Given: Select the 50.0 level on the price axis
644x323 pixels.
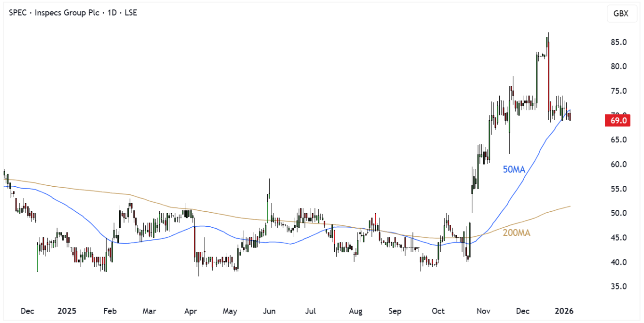Looking at the screenshot, I should coord(618,213).
